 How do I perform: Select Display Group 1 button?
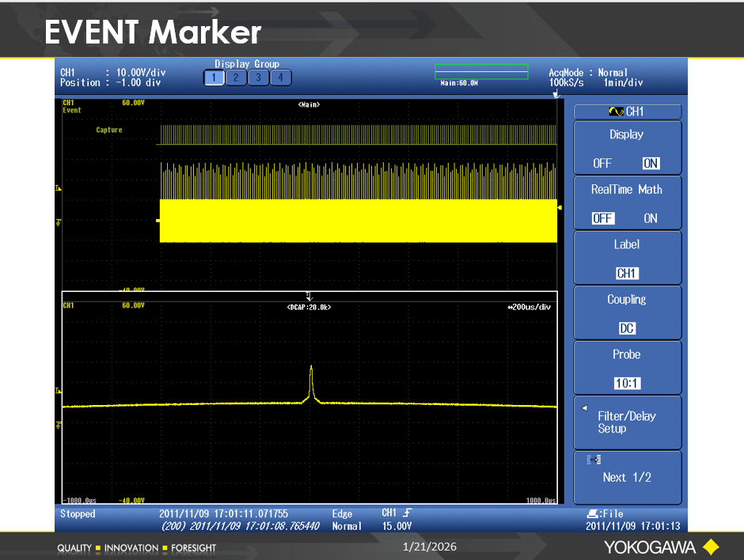pyautogui.click(x=214, y=78)
